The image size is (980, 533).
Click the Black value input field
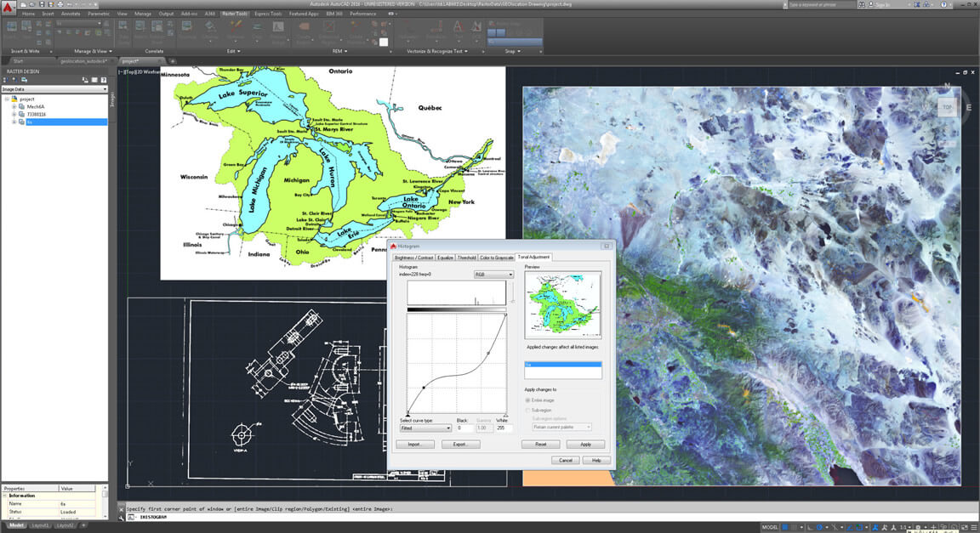point(464,428)
